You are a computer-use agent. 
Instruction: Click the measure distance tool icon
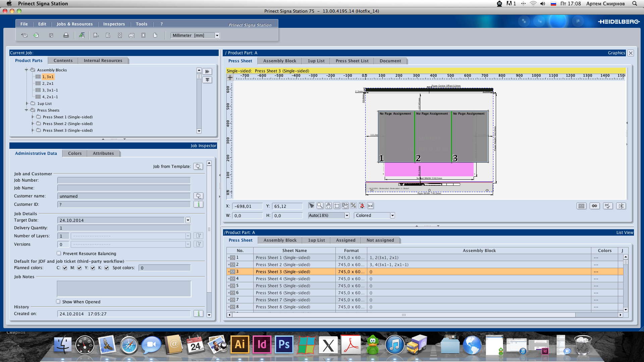(x=370, y=205)
